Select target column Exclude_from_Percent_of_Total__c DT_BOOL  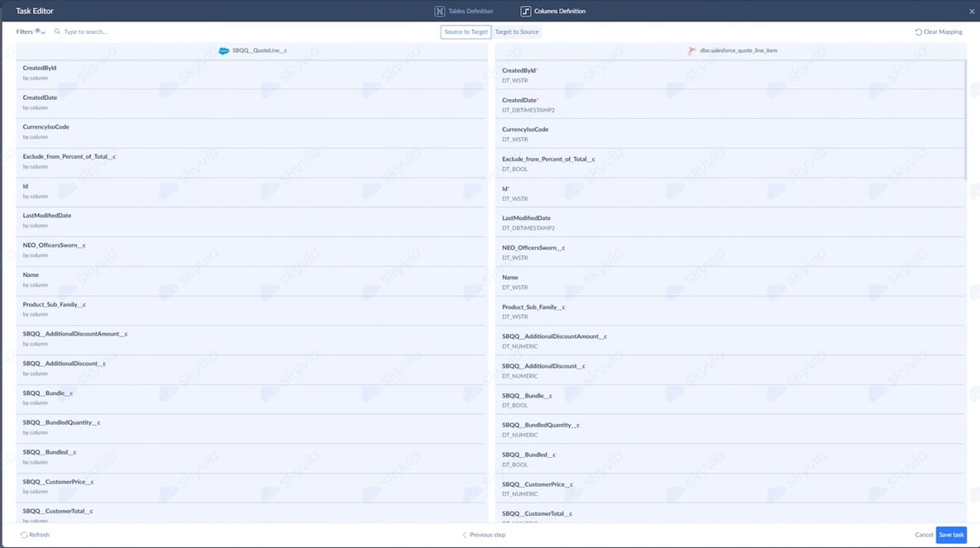(729, 164)
